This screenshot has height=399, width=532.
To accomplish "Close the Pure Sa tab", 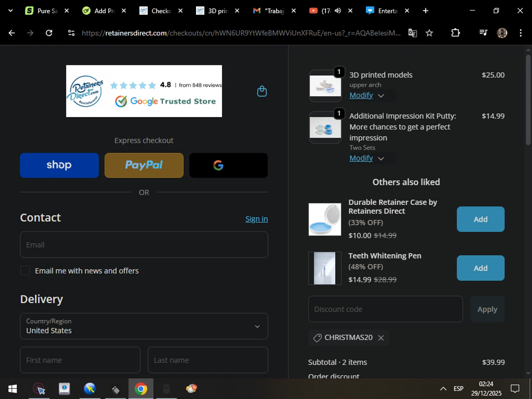I will tap(67, 11).
